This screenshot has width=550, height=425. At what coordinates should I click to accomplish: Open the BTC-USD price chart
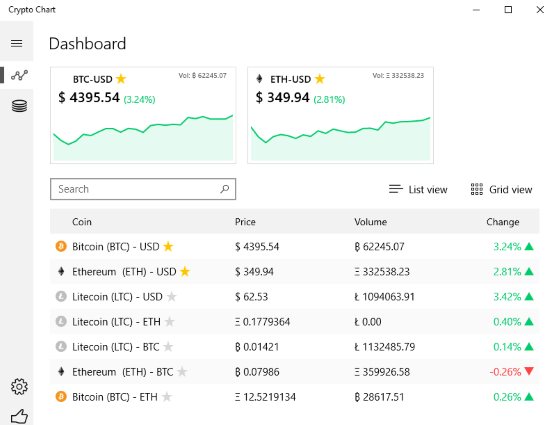click(143, 137)
